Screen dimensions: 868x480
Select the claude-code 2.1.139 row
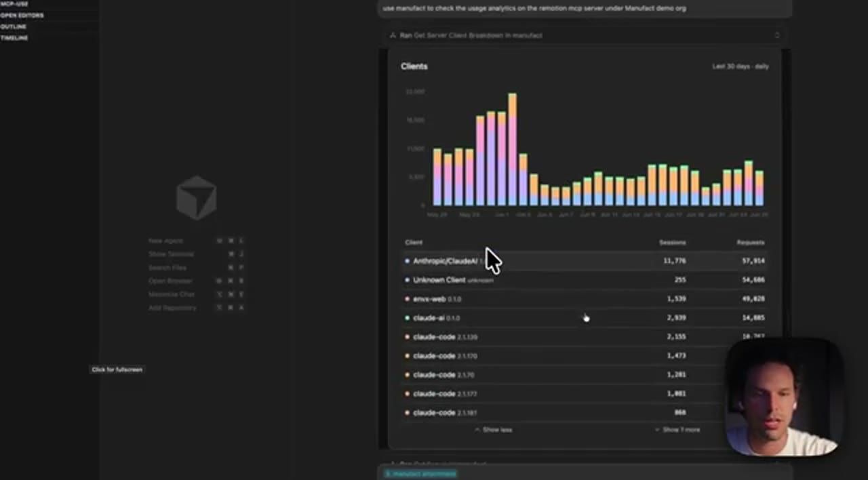tap(585, 337)
